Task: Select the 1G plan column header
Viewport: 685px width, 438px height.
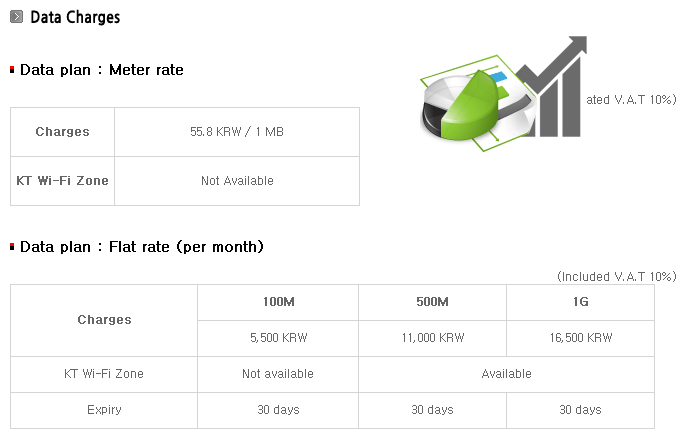Action: tap(580, 301)
